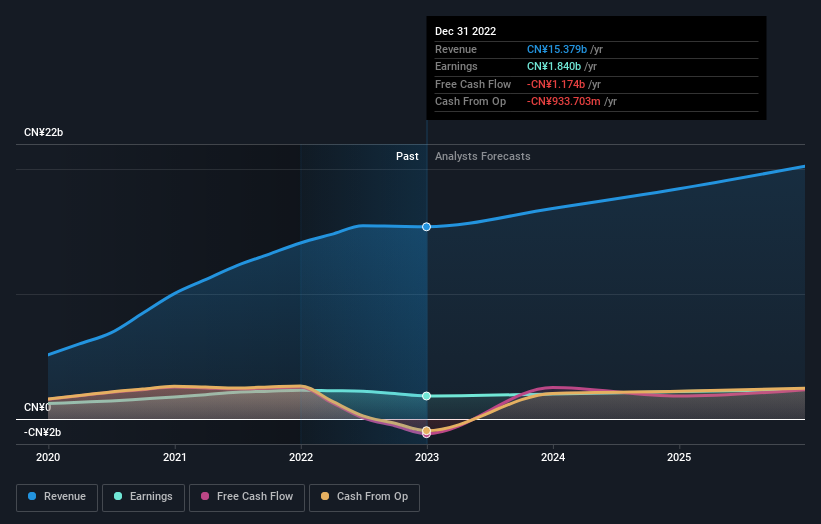Screen dimensions: 821x524
Task: Click the 2024 x-axis label
Action: 553,458
